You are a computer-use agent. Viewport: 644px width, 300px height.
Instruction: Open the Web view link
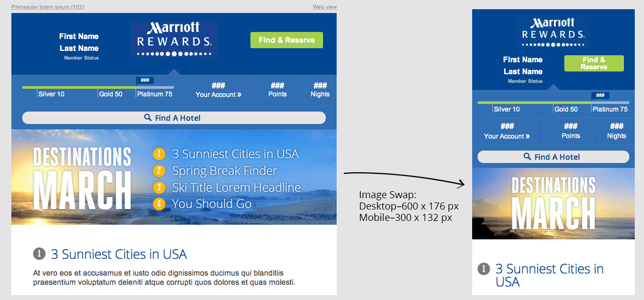pyautogui.click(x=324, y=7)
